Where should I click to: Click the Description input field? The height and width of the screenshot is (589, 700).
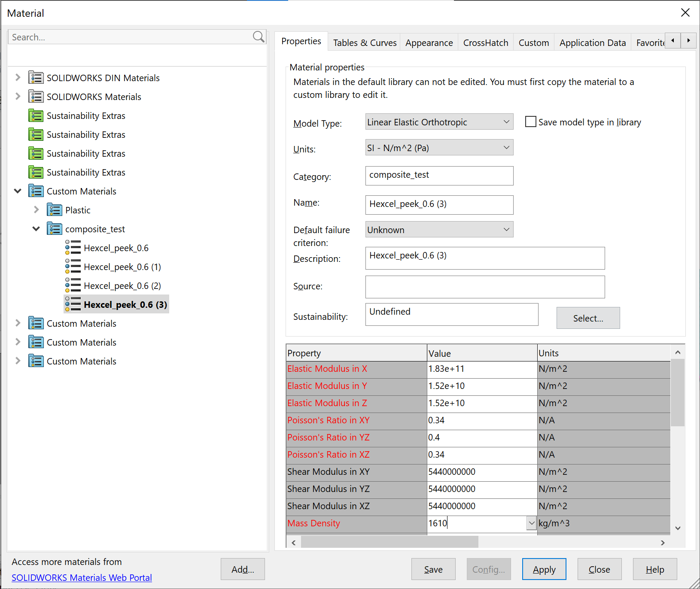pos(485,258)
